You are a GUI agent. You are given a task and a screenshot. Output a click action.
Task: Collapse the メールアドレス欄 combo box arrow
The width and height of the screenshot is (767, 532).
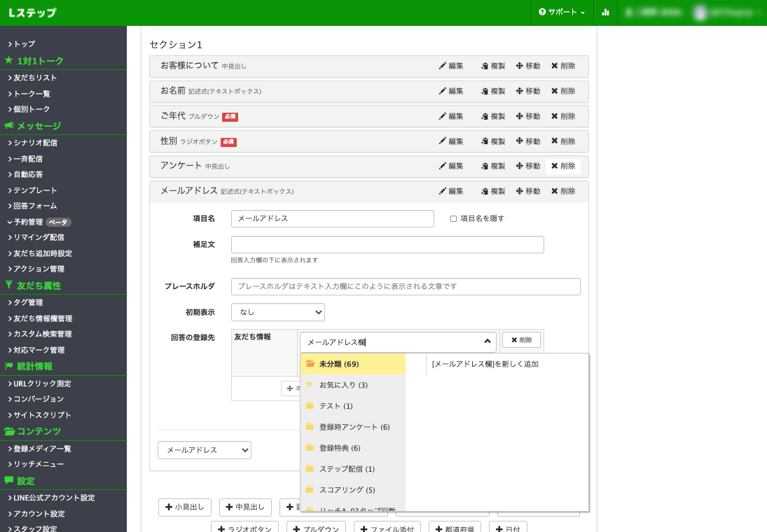(487, 342)
